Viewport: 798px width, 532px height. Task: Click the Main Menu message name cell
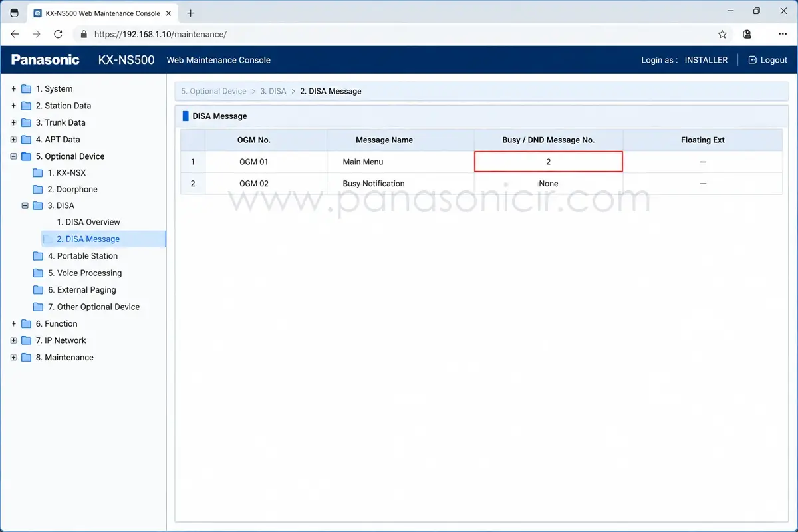tap(400, 162)
